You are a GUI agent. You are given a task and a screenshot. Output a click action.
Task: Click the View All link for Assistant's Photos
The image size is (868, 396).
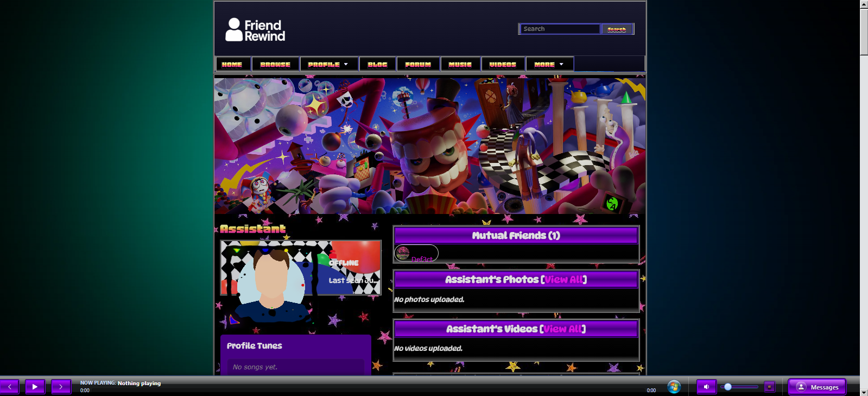click(x=564, y=279)
